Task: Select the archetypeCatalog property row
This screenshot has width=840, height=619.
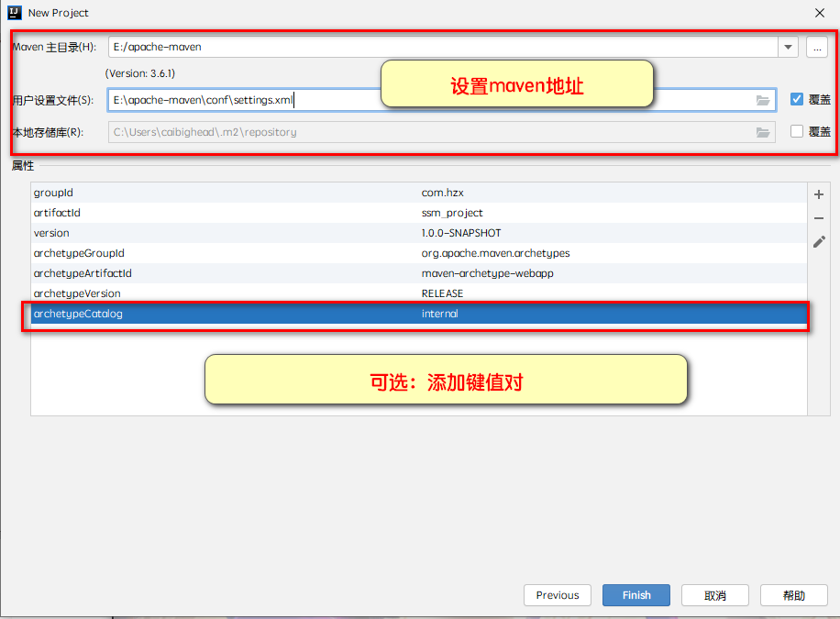Action: click(419, 314)
